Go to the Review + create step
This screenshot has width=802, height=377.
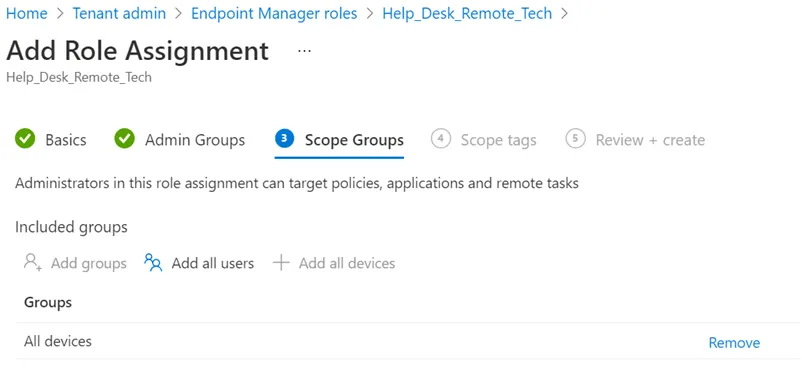(650, 140)
